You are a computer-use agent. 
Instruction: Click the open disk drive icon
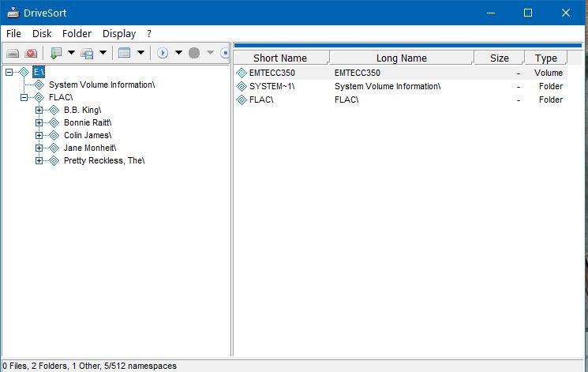[x=13, y=53]
